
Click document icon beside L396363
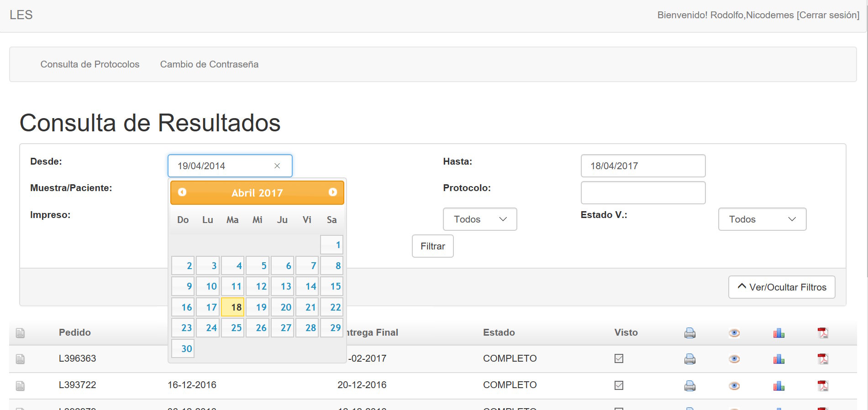[20, 359]
